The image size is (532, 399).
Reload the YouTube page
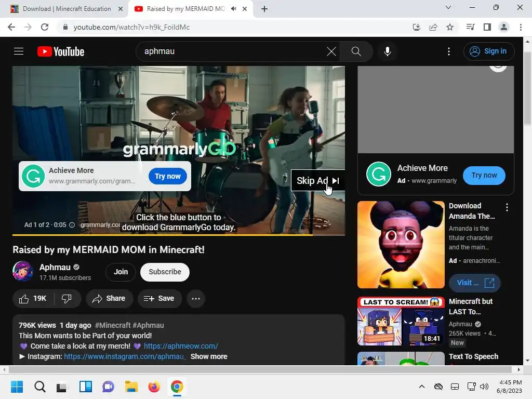pos(45,27)
